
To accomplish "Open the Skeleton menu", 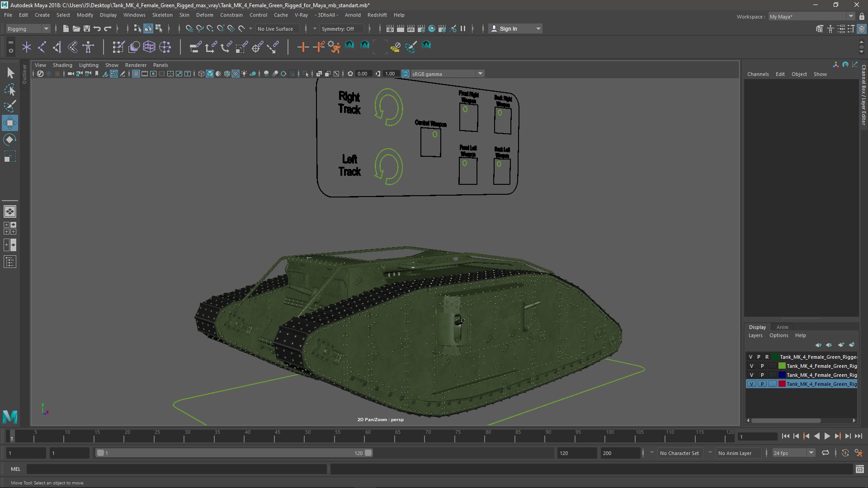I will (162, 15).
